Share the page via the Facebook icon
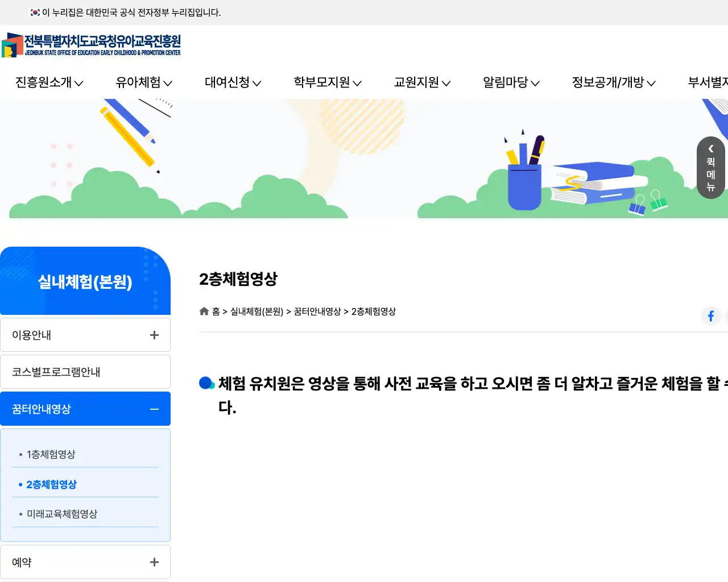Viewport: 728px width, 582px height. [x=711, y=316]
